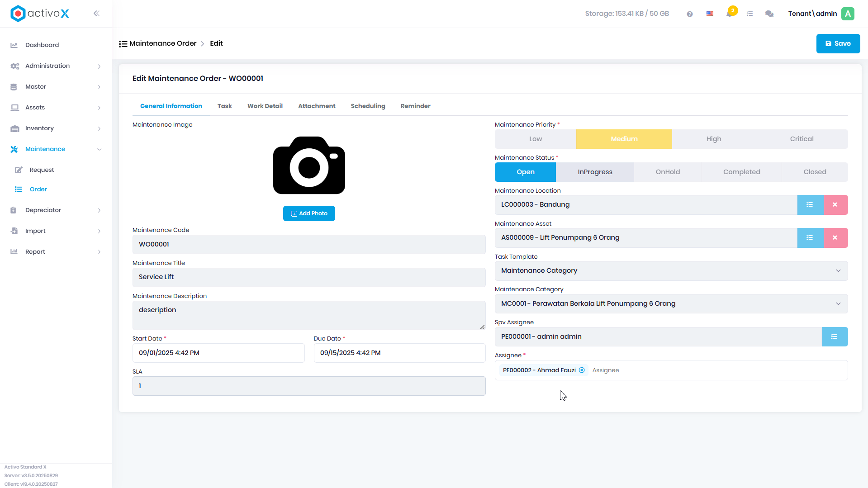Open the chat messages icon
The width and height of the screenshot is (868, 488).
(769, 14)
